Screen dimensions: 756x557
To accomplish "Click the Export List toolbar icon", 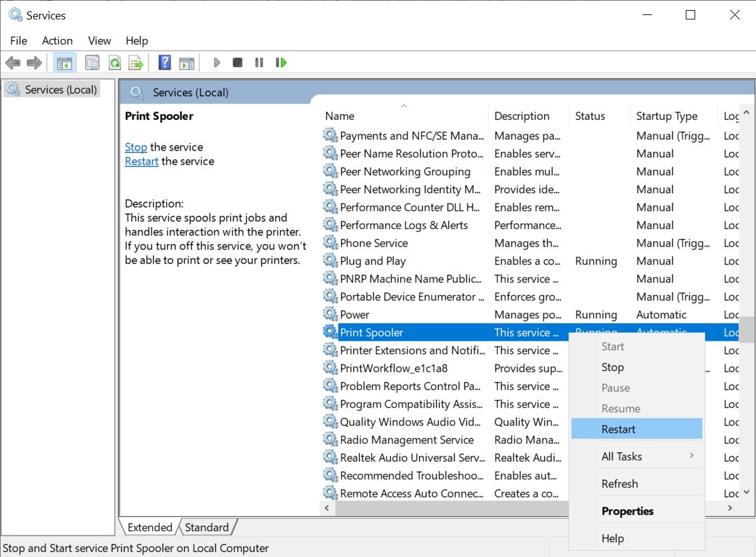I will tap(136, 63).
